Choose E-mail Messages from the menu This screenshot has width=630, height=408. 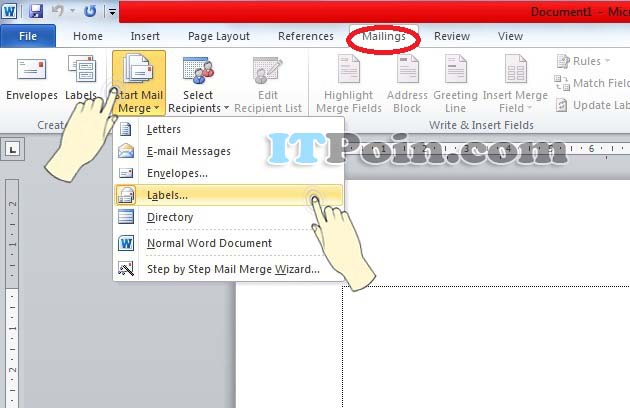pos(229,151)
